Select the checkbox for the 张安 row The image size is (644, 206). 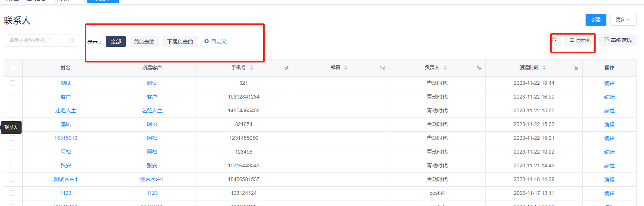point(13,165)
